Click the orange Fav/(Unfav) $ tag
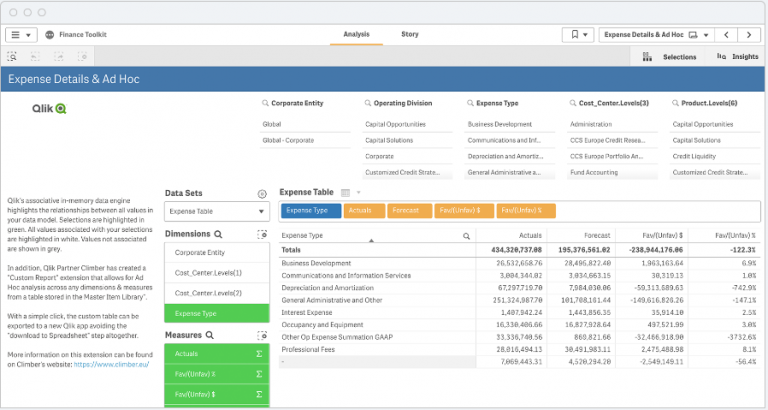Viewport: 768px width, 410px height. (x=464, y=211)
